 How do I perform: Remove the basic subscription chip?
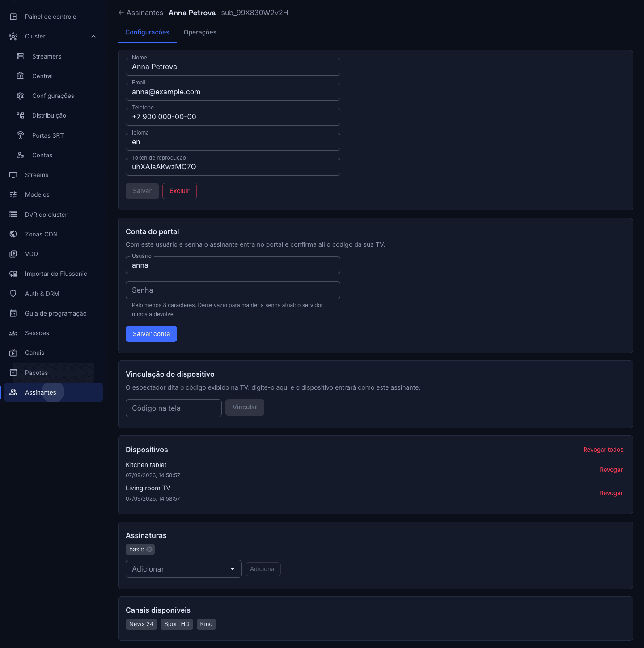[149, 549]
